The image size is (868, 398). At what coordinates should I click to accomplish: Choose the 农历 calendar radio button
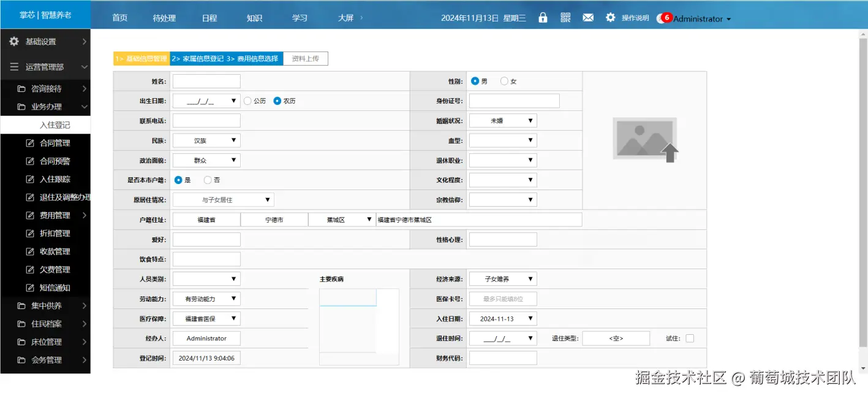[277, 101]
